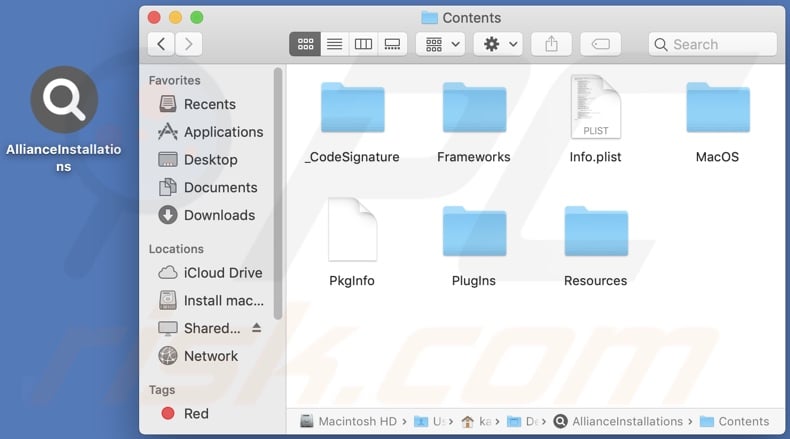Click the home folder in path bar

[476, 421]
